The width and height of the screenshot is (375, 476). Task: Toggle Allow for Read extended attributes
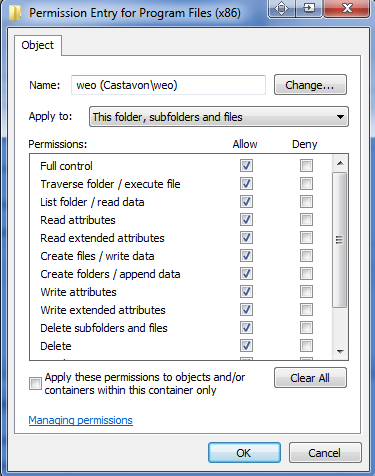tap(246, 238)
